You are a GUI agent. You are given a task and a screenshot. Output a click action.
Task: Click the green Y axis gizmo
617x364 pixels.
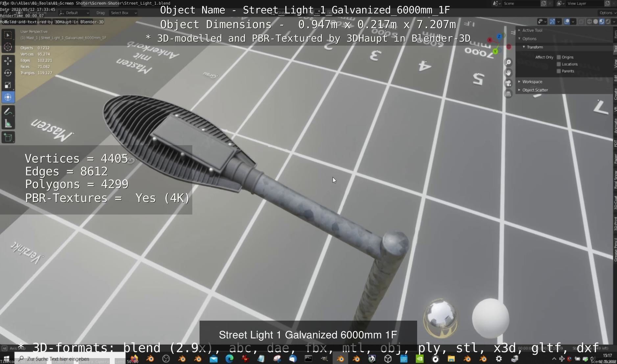[495, 51]
